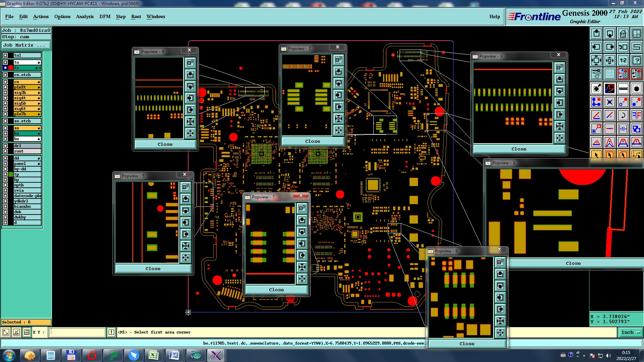The width and height of the screenshot is (644, 362).
Task: Open the help question mark tool
Action: pos(636,60)
